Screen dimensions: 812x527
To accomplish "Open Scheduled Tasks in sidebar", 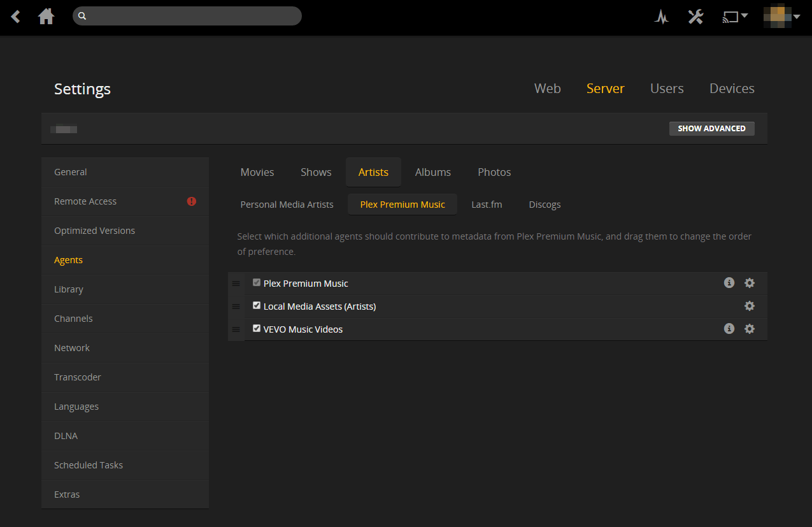I will point(125,465).
